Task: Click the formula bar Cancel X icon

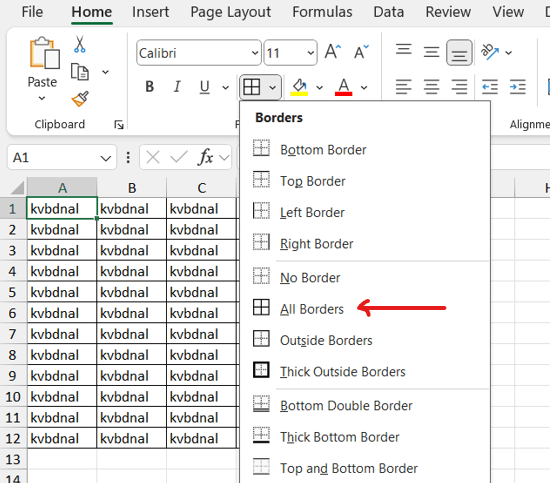Action: [153, 157]
